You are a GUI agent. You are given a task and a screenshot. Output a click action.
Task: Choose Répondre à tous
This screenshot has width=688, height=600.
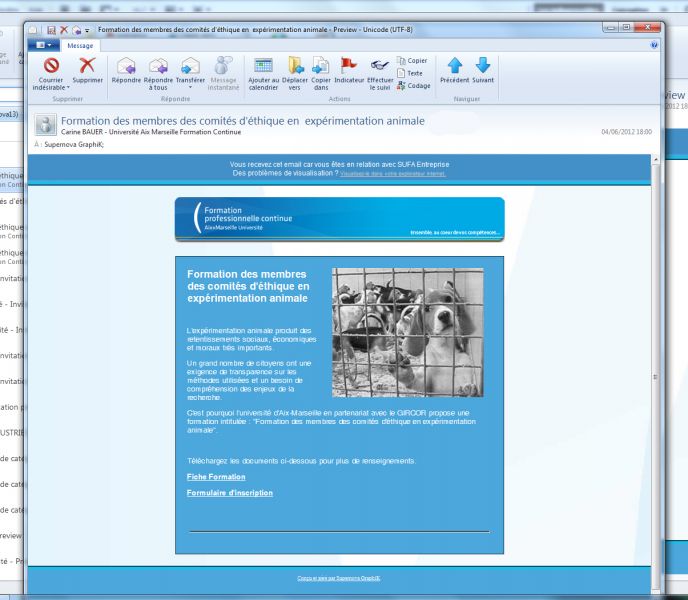(158, 74)
